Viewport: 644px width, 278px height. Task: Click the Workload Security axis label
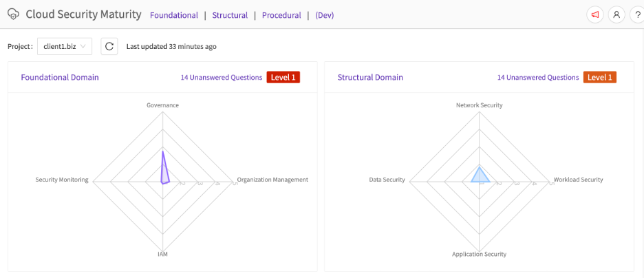578,180
